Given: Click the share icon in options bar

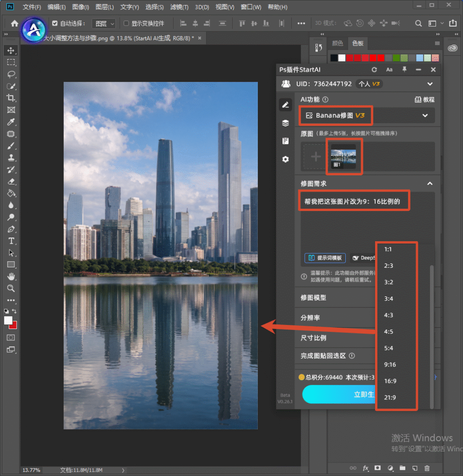Looking at the screenshot, I should point(453,23).
